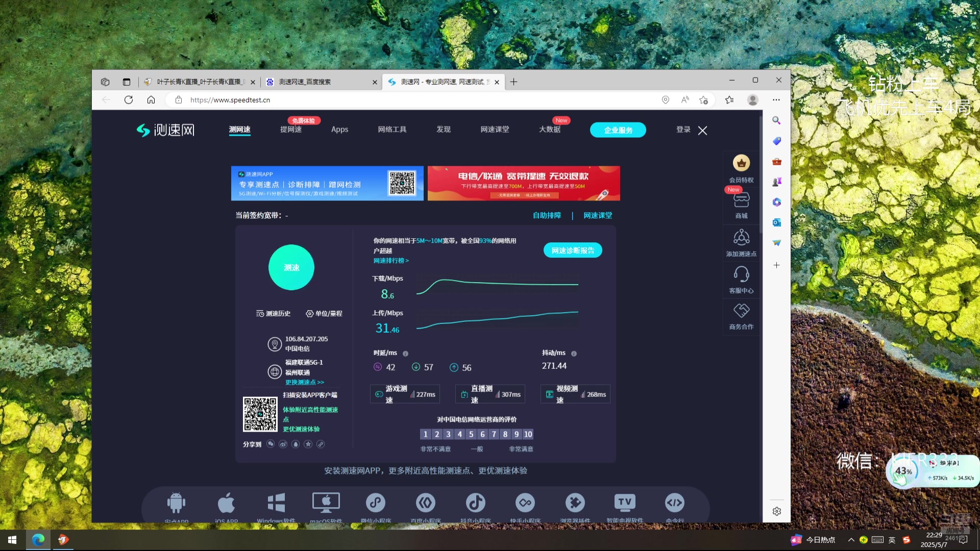Start the 直播测速 live stream test
The width and height of the screenshot is (980, 551).
(490, 394)
